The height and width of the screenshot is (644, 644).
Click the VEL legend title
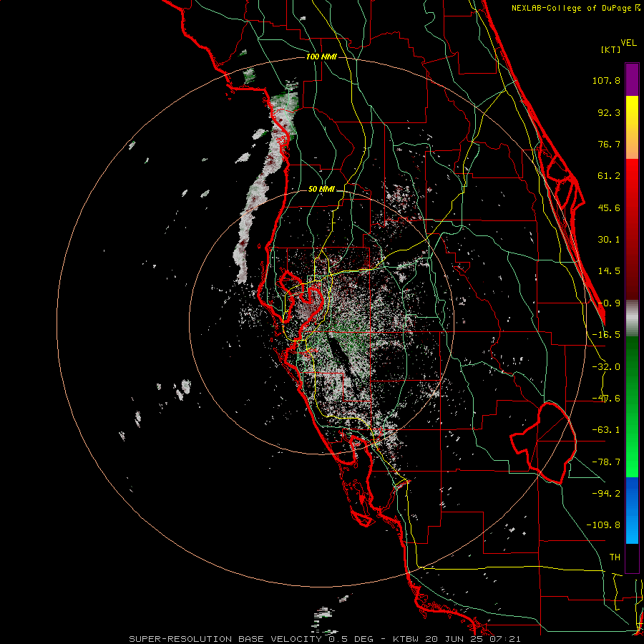click(x=628, y=43)
